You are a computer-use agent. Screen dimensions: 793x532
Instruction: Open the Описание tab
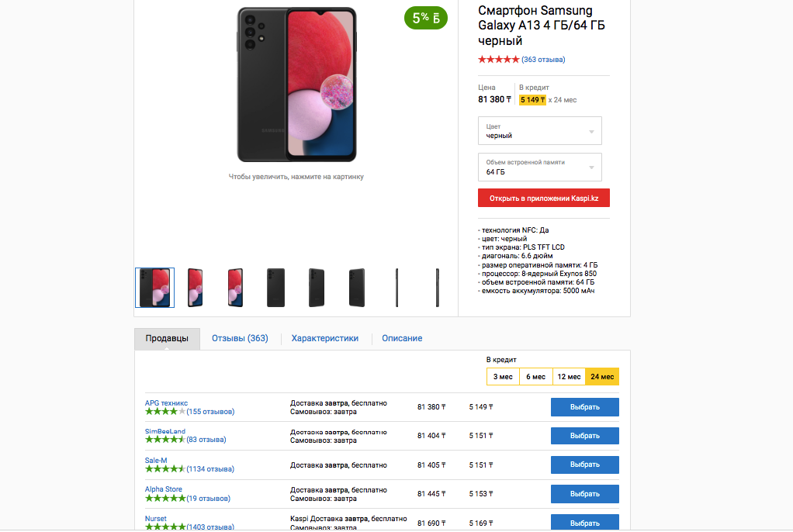402,339
